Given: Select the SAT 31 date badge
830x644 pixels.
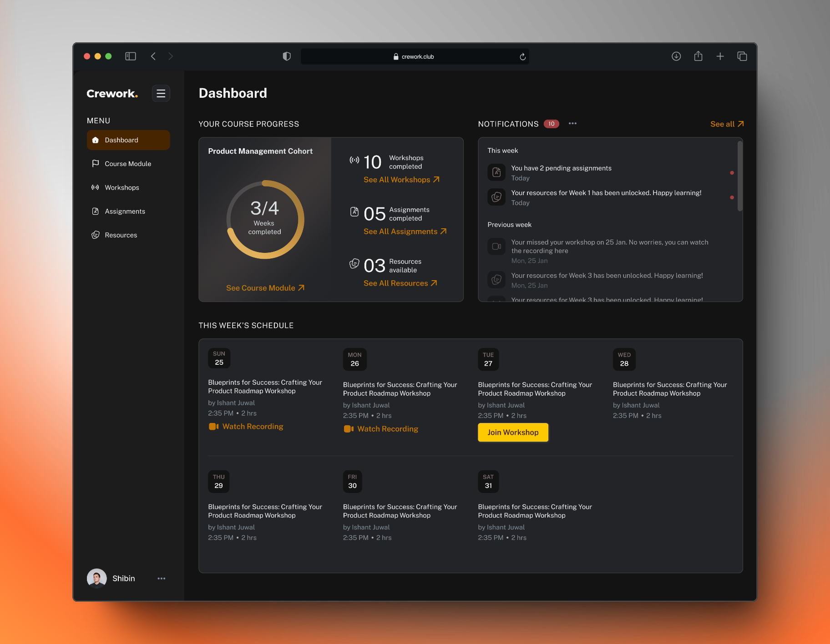Looking at the screenshot, I should (x=488, y=482).
